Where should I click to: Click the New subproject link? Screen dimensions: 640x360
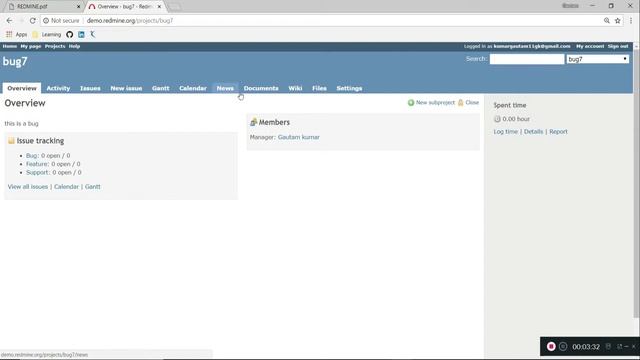(x=435, y=102)
